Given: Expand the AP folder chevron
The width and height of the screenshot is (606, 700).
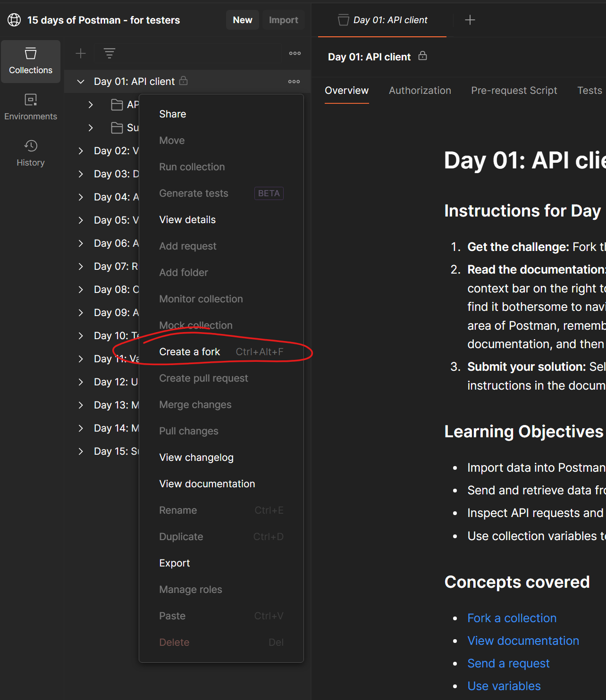Looking at the screenshot, I should 91,105.
